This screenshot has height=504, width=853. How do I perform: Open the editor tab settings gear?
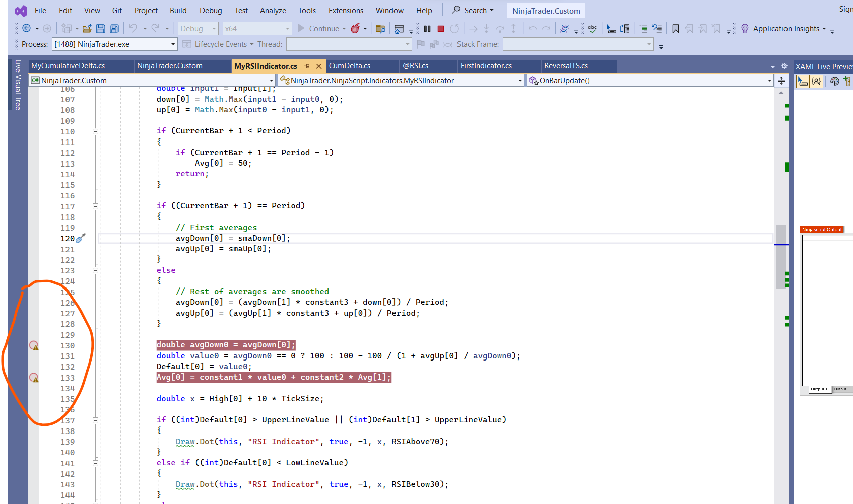coord(784,66)
